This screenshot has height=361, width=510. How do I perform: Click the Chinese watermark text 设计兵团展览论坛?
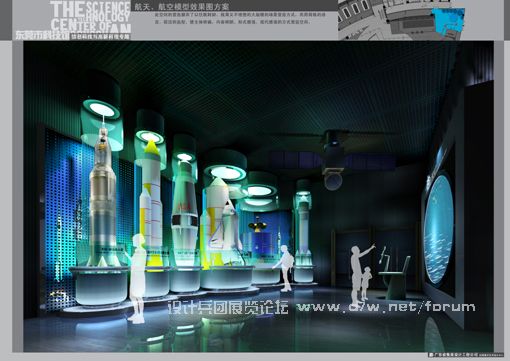(x=228, y=307)
